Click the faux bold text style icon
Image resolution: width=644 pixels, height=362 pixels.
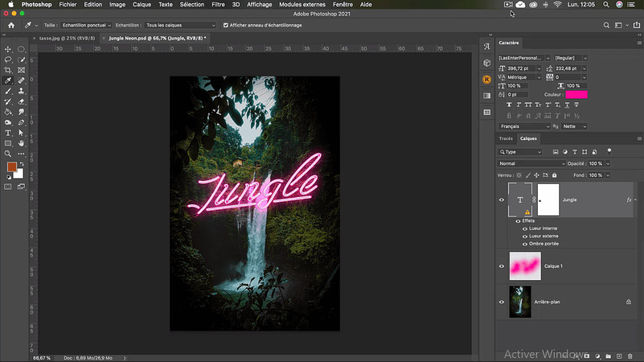click(x=509, y=105)
